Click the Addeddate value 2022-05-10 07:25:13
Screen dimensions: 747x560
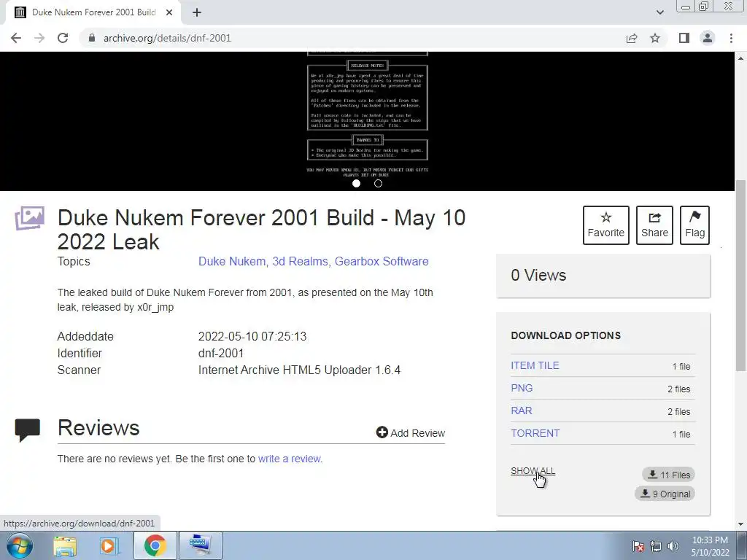pyautogui.click(x=252, y=336)
